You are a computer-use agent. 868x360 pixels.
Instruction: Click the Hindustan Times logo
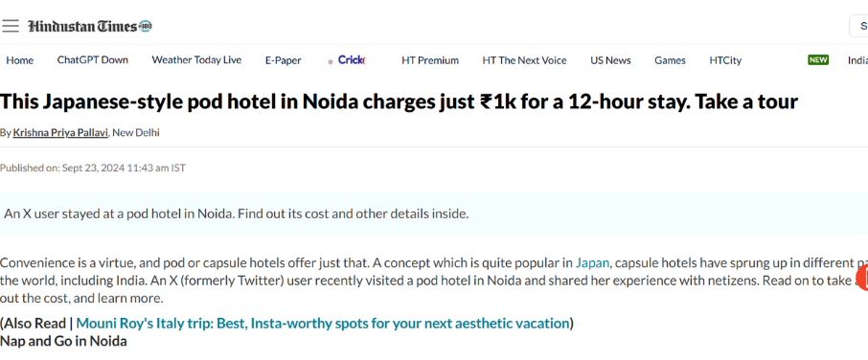(x=90, y=26)
